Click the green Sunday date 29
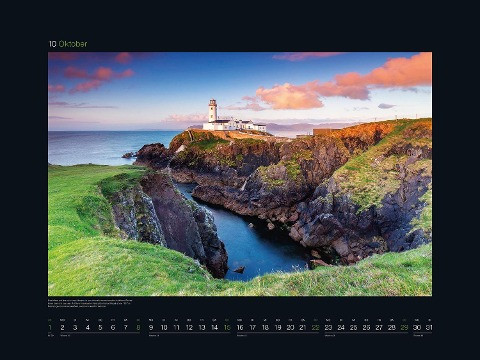Image resolution: width=480 pixels, height=360 pixels. point(404,327)
